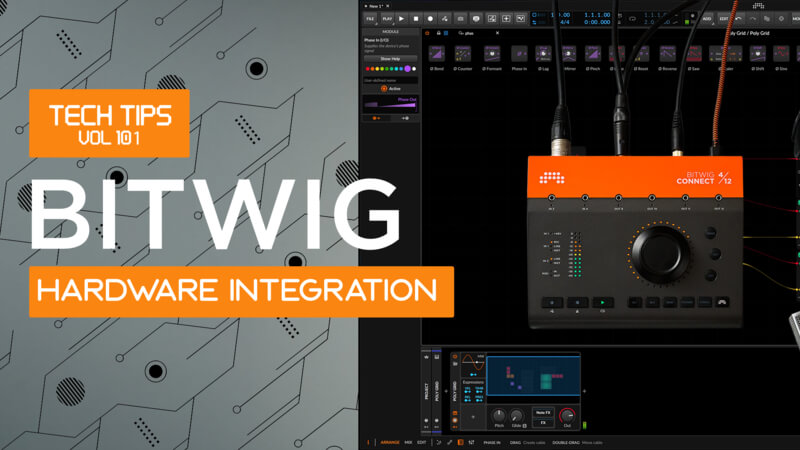The image size is (800, 450).
Task: Click the transport Play triangle button
Action: tap(401, 18)
